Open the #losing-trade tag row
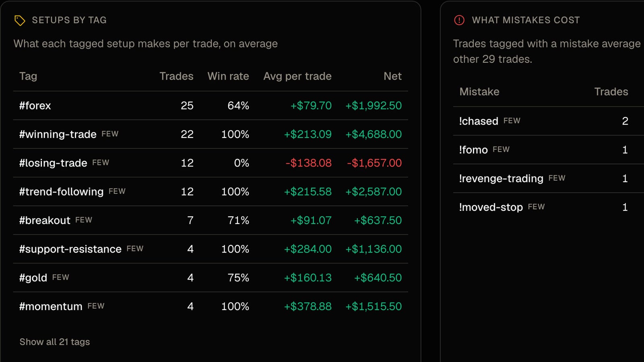 pyautogui.click(x=211, y=163)
